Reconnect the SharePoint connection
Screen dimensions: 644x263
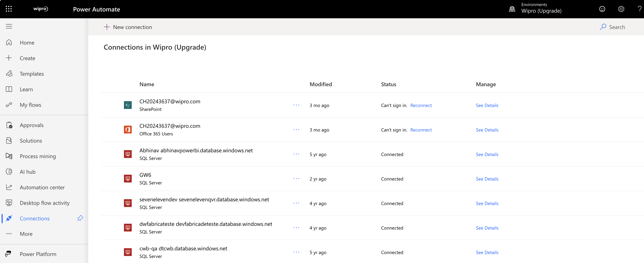[x=421, y=105]
